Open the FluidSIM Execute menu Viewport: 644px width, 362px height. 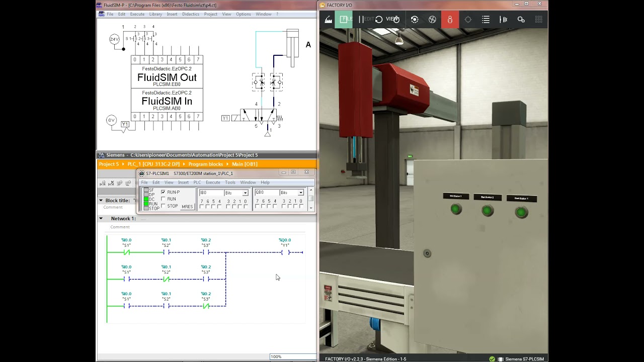point(137,14)
